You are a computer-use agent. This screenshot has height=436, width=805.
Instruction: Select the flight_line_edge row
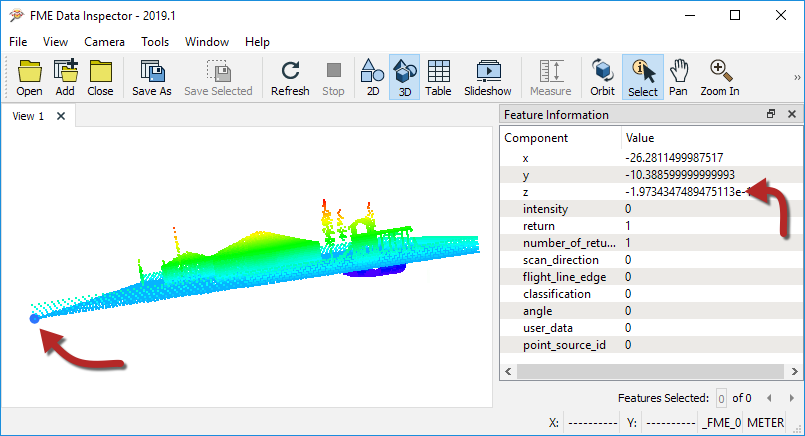[x=651, y=276]
